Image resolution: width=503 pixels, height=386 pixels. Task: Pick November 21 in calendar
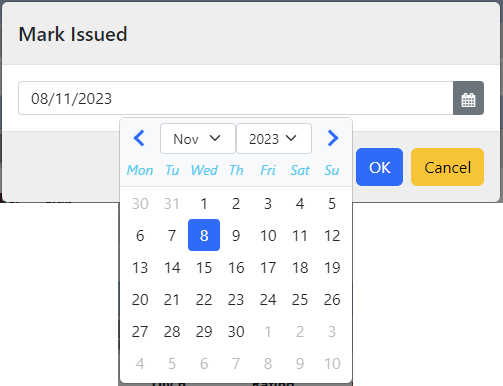pos(172,299)
